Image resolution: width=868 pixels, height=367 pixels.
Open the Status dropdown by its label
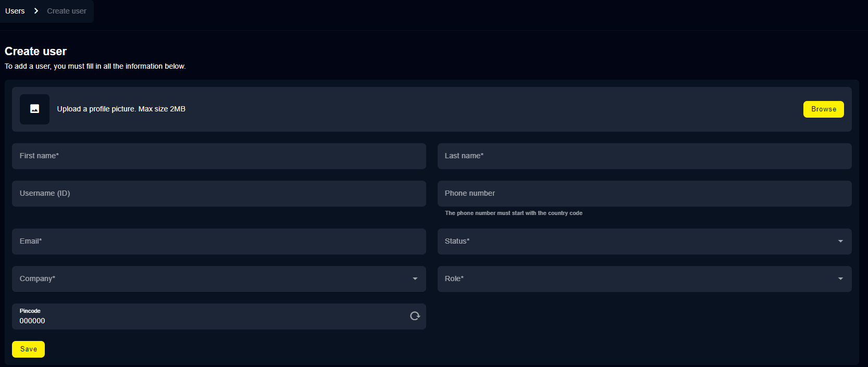point(457,241)
